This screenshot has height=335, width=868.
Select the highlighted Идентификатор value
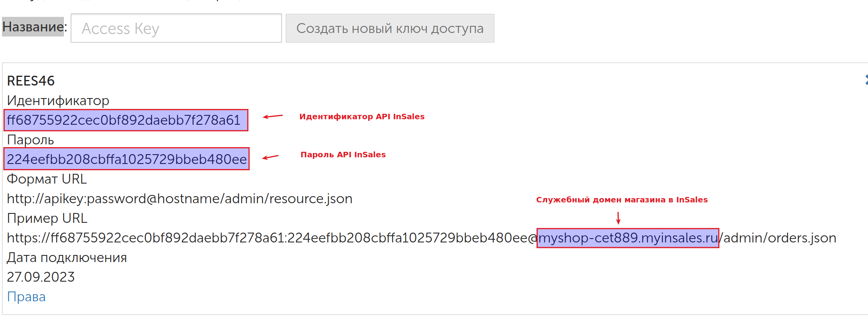pyautogui.click(x=125, y=120)
